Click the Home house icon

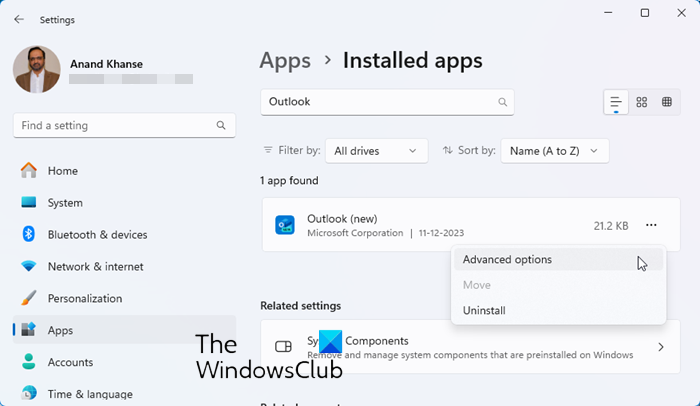coord(29,170)
